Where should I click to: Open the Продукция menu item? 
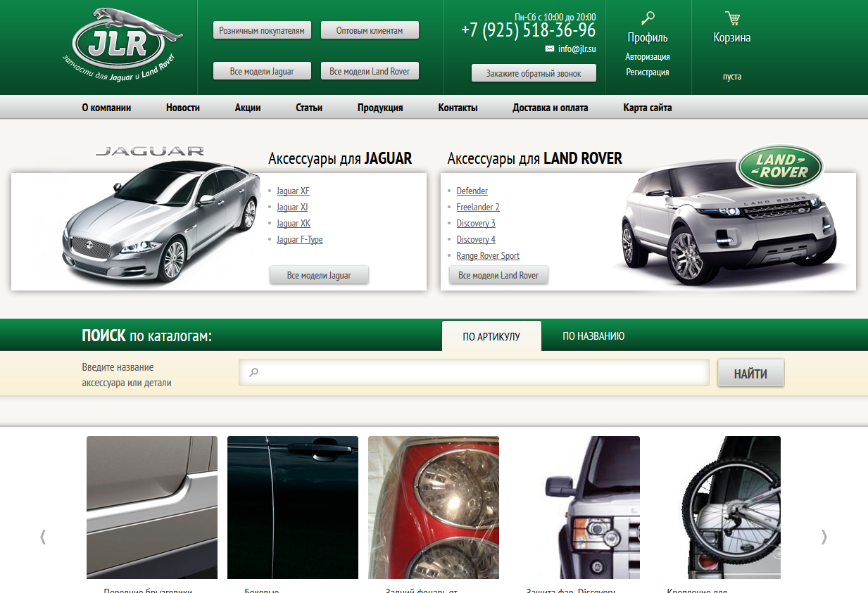[380, 108]
